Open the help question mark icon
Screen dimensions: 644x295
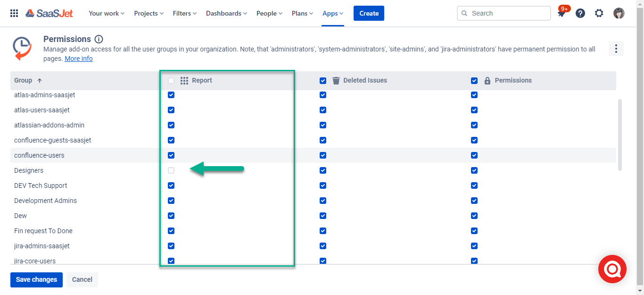[580, 13]
